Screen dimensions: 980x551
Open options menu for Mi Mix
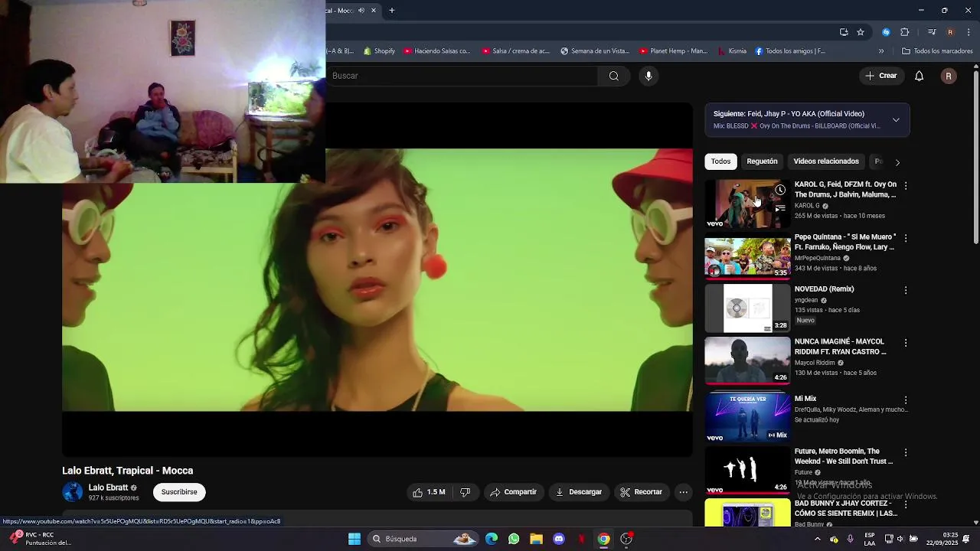pyautogui.click(x=906, y=400)
